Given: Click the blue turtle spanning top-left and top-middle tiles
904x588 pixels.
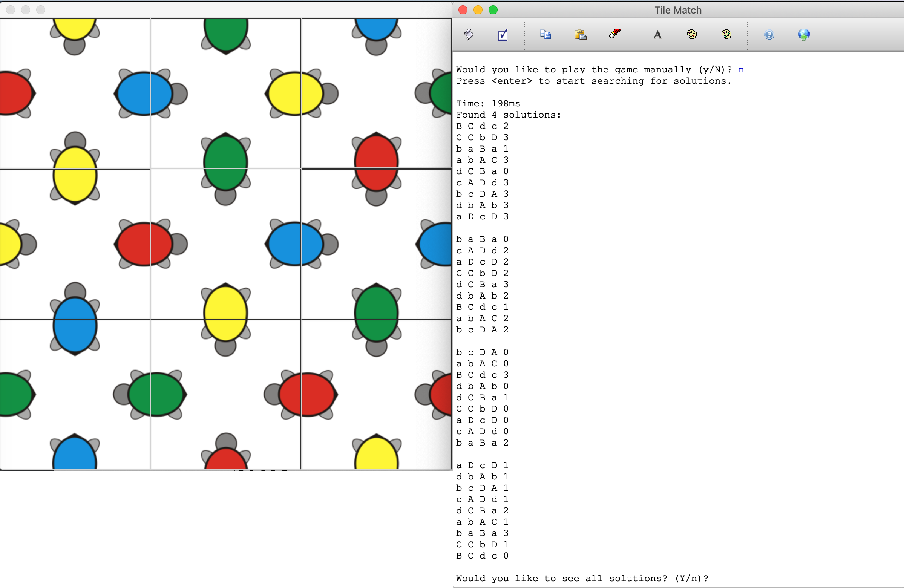Looking at the screenshot, I should coord(145,93).
